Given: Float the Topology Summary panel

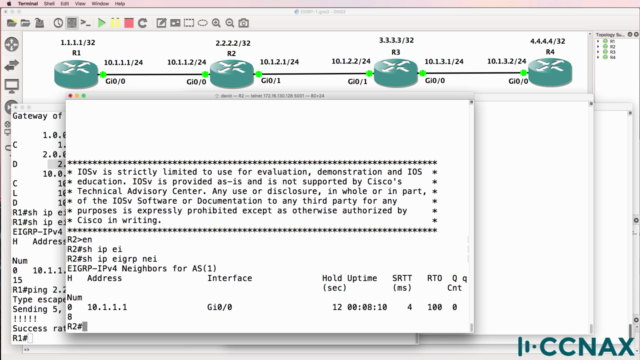Looking at the screenshot, I should [x=630, y=35].
